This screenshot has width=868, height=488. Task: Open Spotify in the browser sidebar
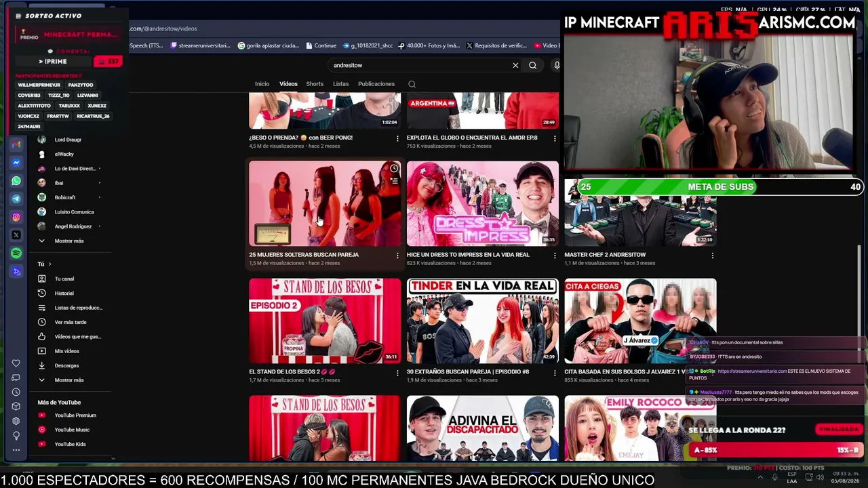point(16,253)
